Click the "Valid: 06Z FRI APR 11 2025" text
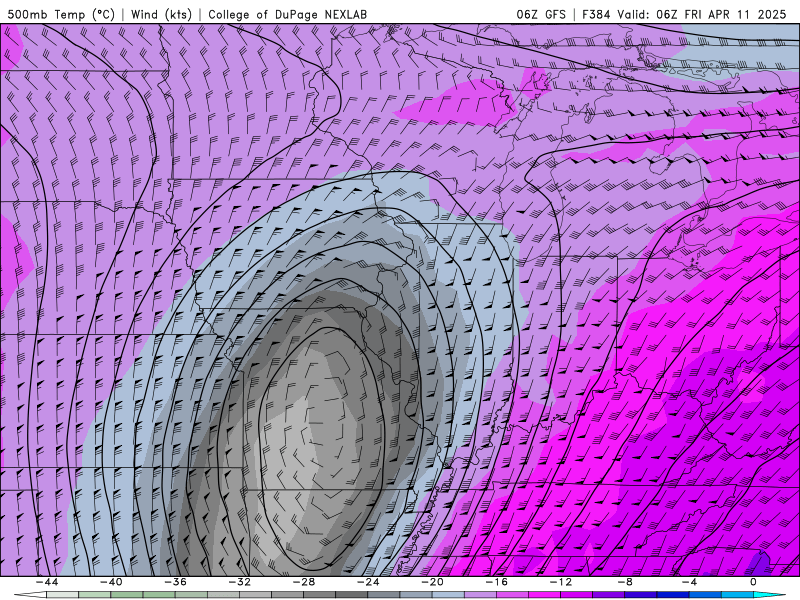This screenshot has width=800, height=600. (702, 14)
